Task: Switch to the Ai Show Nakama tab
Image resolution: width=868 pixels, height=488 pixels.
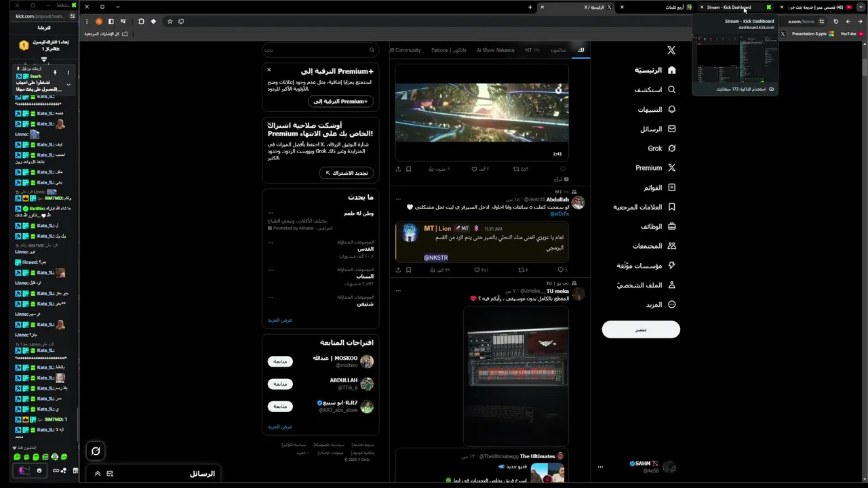Action: click(x=495, y=50)
